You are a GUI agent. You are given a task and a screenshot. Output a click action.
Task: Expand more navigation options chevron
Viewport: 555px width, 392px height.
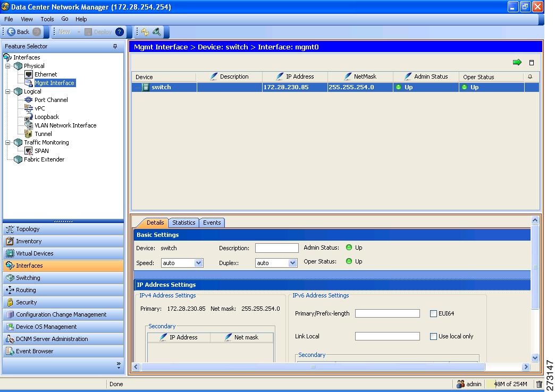119,365
